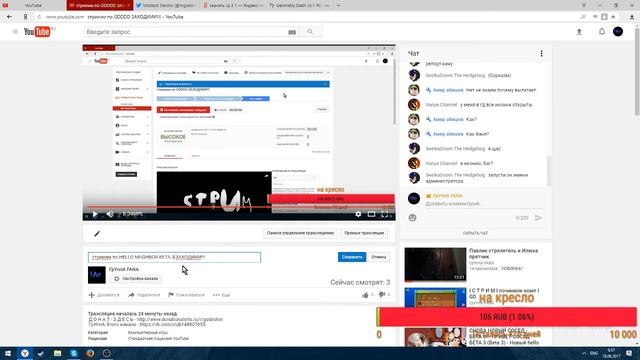
Task: Mute the video player volume
Action: click(110, 214)
